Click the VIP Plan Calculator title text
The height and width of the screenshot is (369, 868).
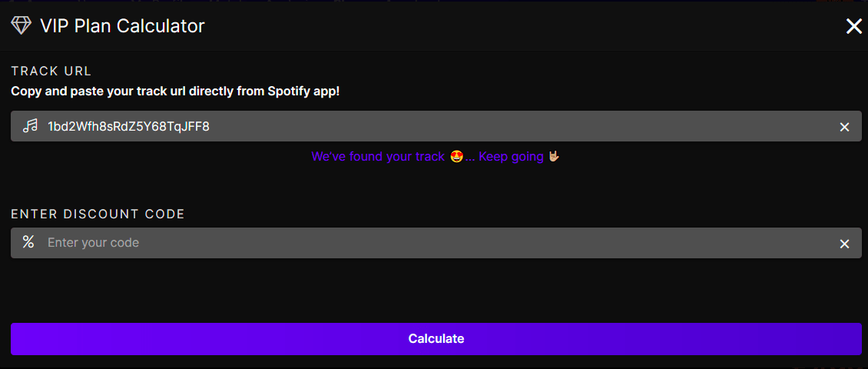pyautogui.click(x=122, y=25)
